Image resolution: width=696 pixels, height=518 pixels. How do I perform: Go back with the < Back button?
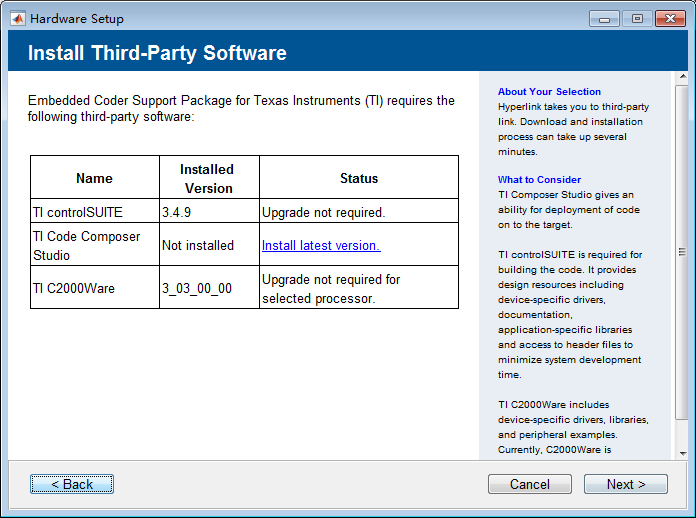tap(72, 484)
